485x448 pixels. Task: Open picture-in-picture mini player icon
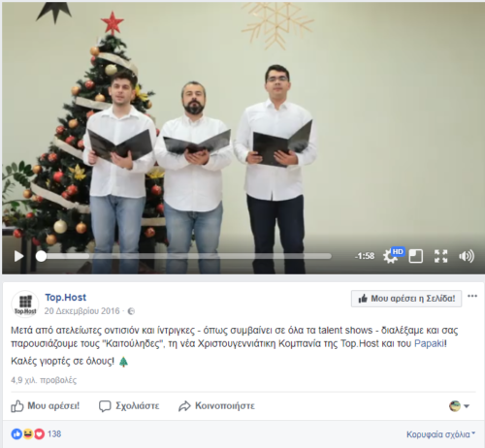click(415, 256)
